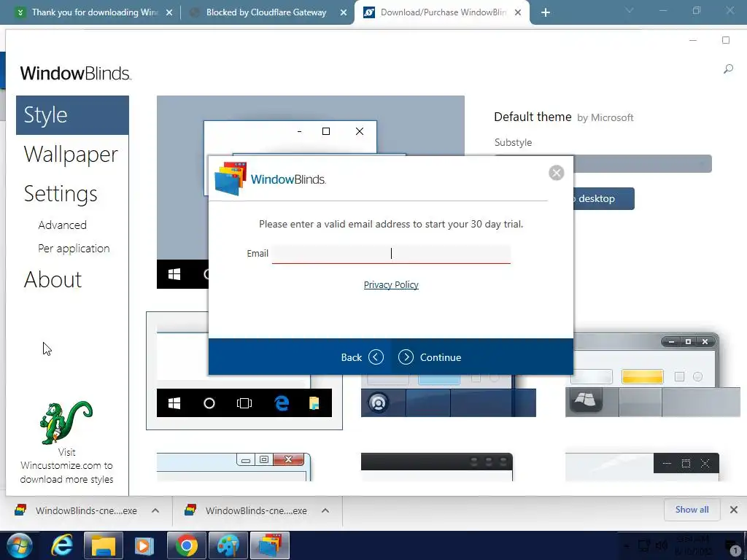Click the Back button label
This screenshot has width=747, height=560.
[x=351, y=357]
